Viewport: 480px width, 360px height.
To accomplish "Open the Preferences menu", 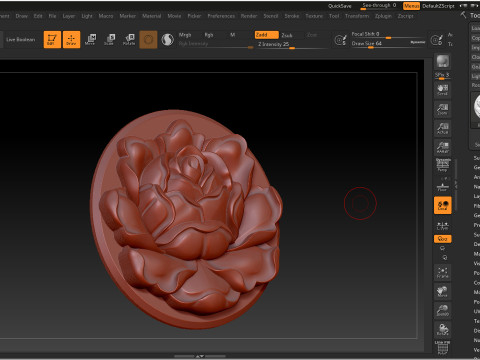I will click(x=221, y=16).
